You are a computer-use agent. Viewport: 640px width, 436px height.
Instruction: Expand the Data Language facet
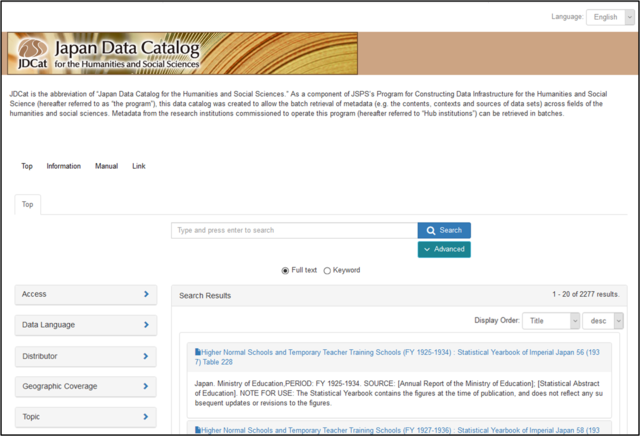point(86,325)
